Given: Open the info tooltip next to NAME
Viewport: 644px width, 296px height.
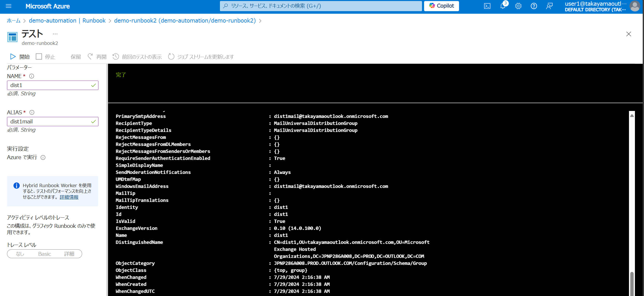Looking at the screenshot, I should click(x=32, y=76).
